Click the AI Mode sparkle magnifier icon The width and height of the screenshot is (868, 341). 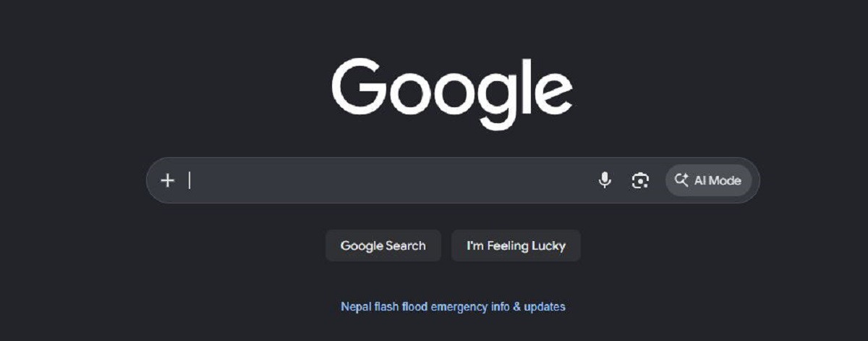click(681, 180)
